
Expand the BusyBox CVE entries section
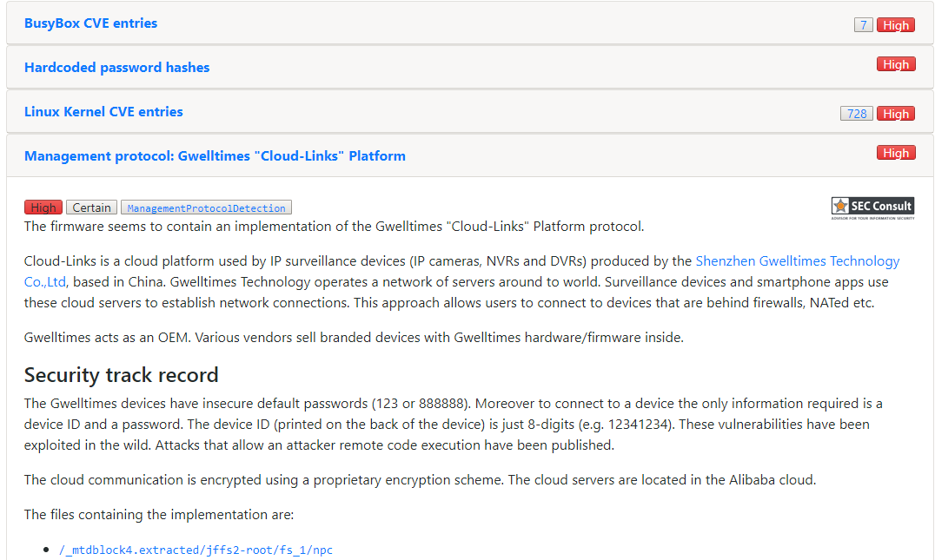[90, 23]
